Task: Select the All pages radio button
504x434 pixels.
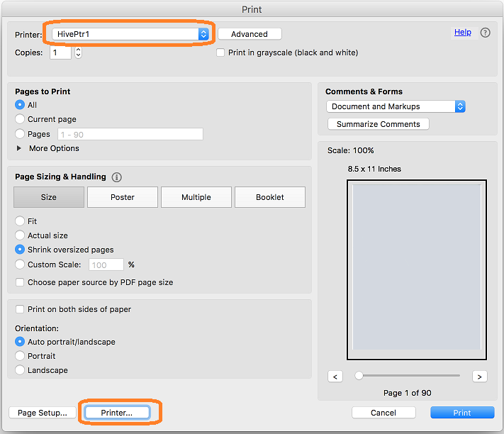Action: point(20,105)
